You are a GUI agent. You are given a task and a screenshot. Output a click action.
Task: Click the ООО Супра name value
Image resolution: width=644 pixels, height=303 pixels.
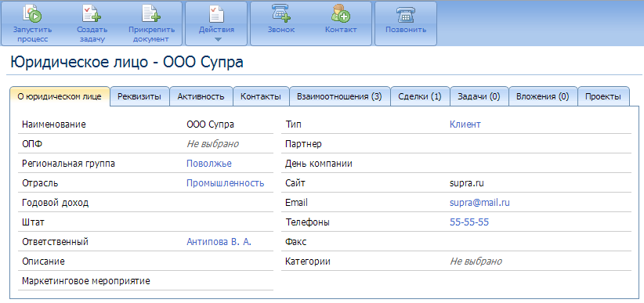[210, 124]
